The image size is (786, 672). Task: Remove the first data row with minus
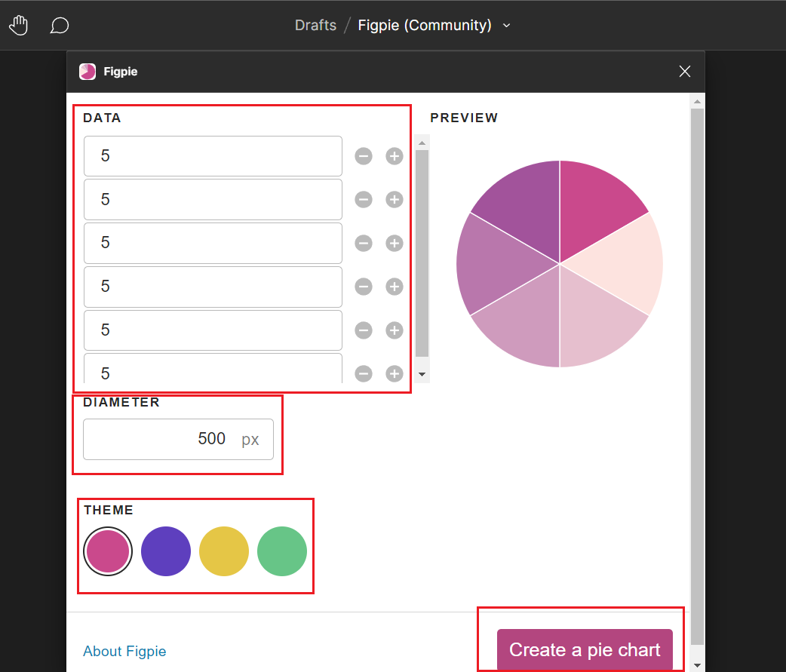point(364,156)
